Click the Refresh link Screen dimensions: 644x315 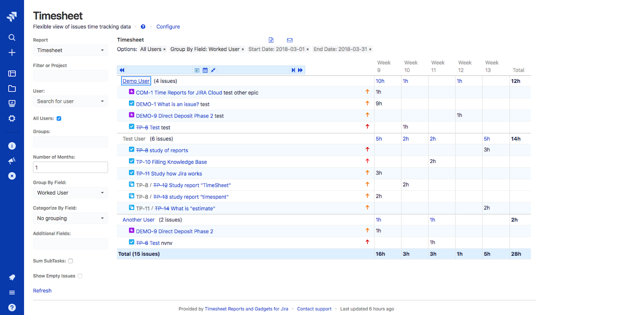(42, 290)
